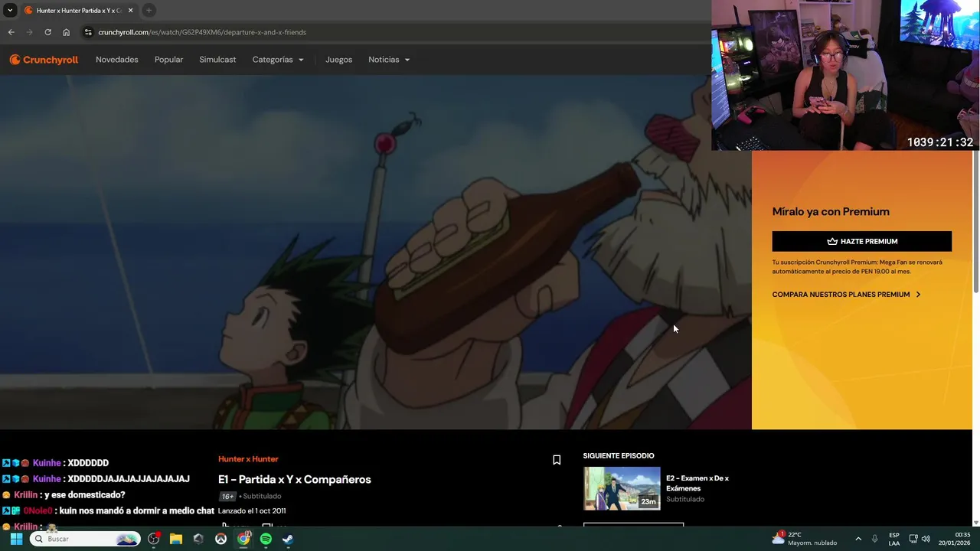Open File Explorer from taskbar
Viewport: 980px width, 551px height.
click(x=176, y=539)
